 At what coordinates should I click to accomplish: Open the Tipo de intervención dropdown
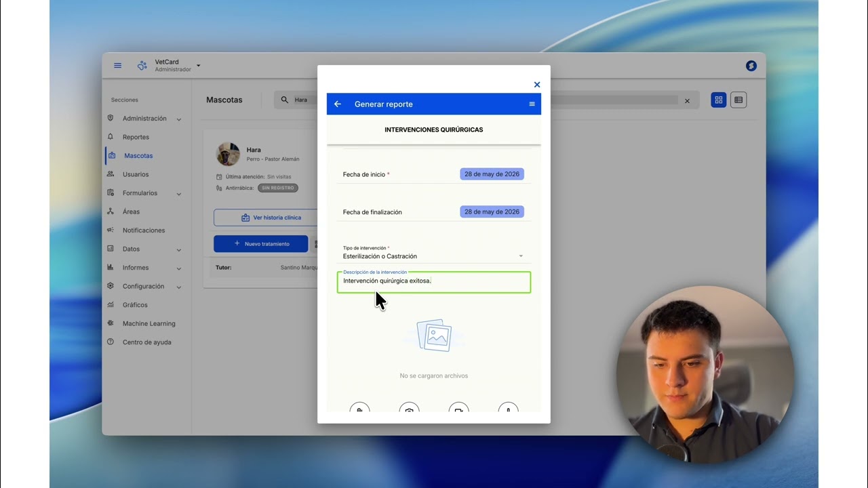click(433, 253)
